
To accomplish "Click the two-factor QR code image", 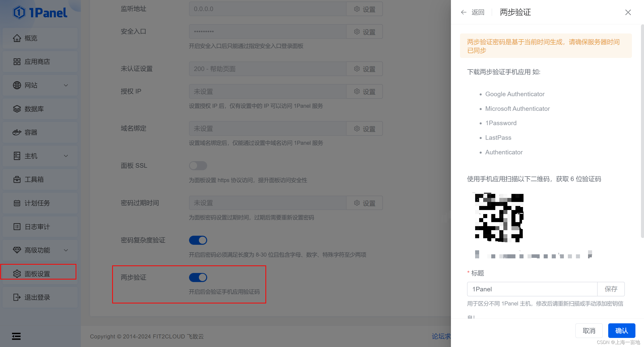I will click(499, 218).
